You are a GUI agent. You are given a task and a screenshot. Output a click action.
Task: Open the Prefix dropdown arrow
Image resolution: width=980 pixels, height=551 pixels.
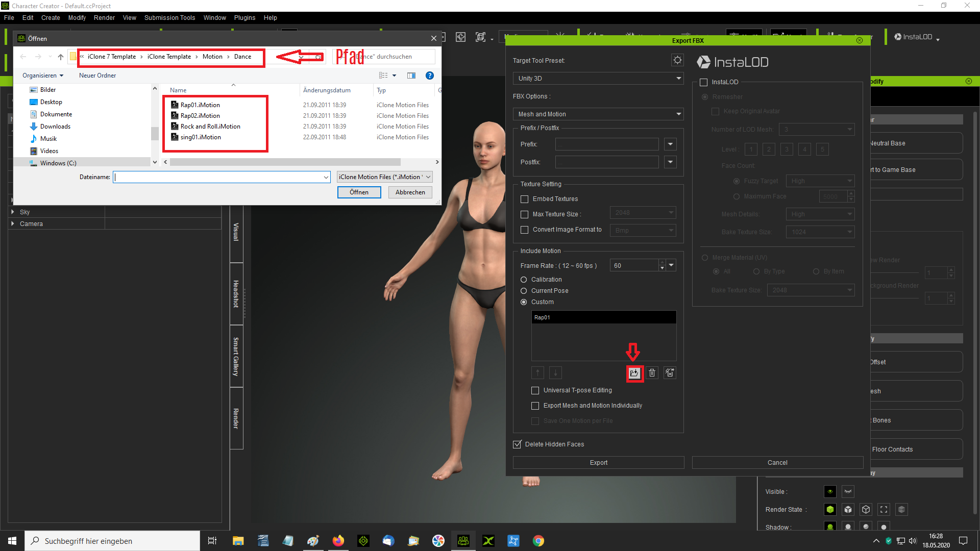pos(670,144)
